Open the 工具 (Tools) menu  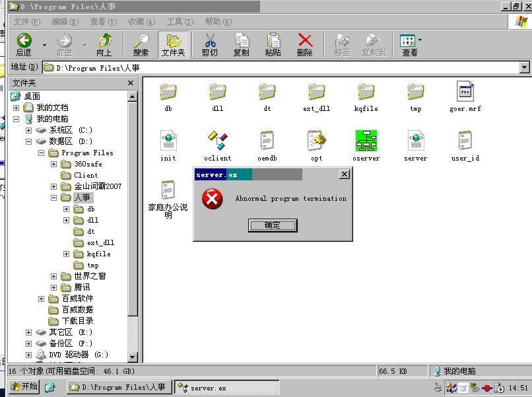coord(179,22)
